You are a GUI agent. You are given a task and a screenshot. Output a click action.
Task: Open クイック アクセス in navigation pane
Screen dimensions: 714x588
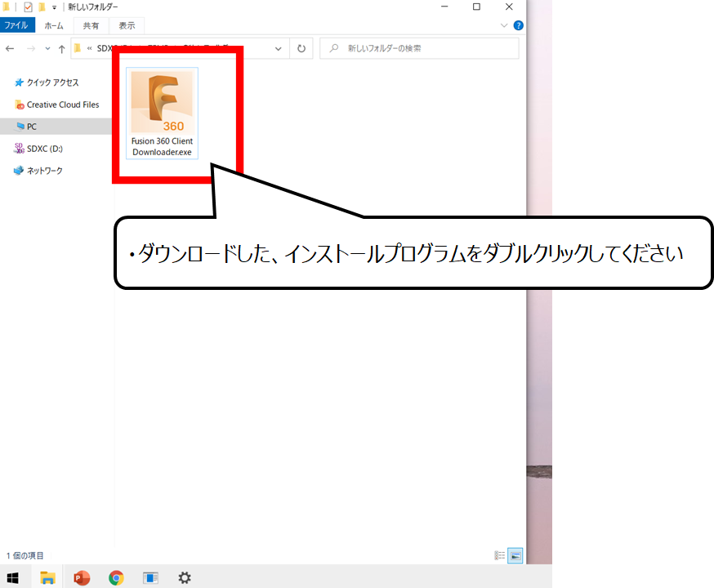pos(47,82)
